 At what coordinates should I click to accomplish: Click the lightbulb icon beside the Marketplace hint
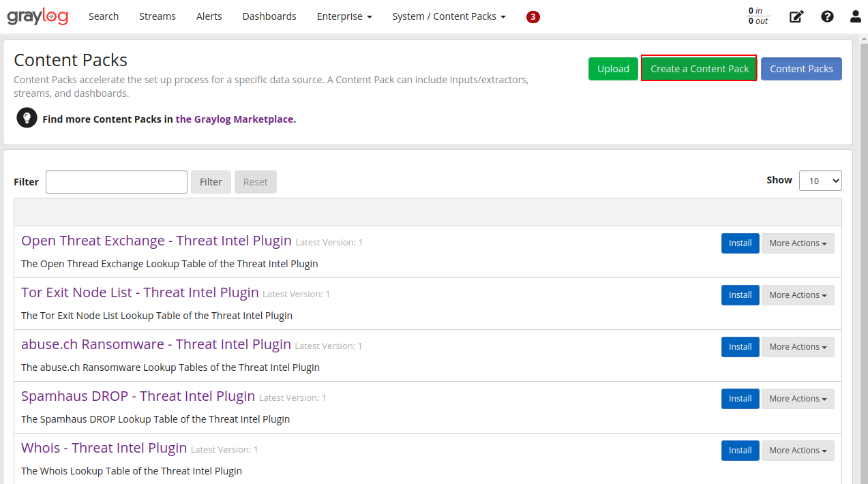point(27,118)
